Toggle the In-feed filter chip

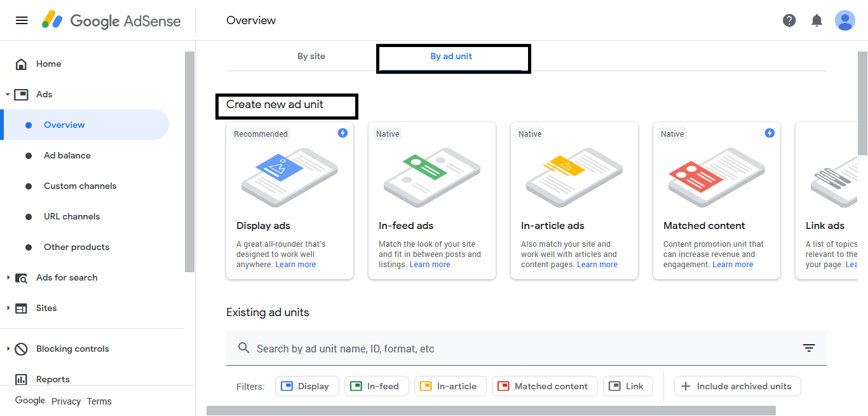click(374, 386)
